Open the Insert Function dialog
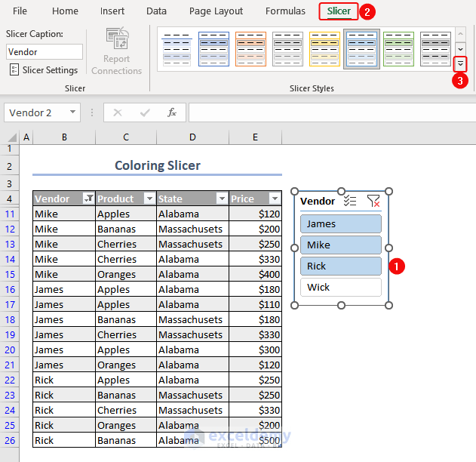The height and width of the screenshot is (462, 476). coord(172,112)
